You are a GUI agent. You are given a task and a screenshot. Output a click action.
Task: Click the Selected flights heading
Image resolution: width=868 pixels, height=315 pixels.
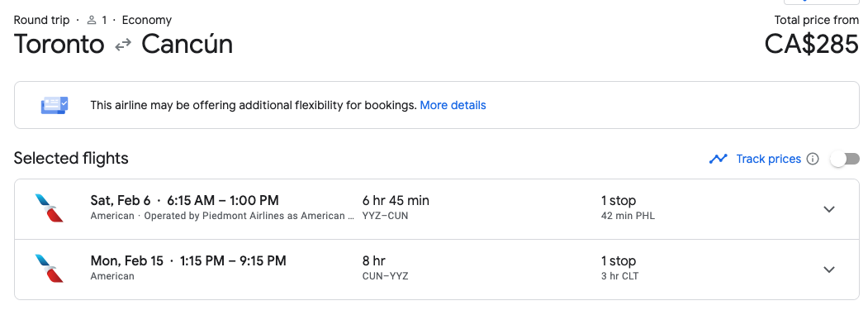pos(71,159)
